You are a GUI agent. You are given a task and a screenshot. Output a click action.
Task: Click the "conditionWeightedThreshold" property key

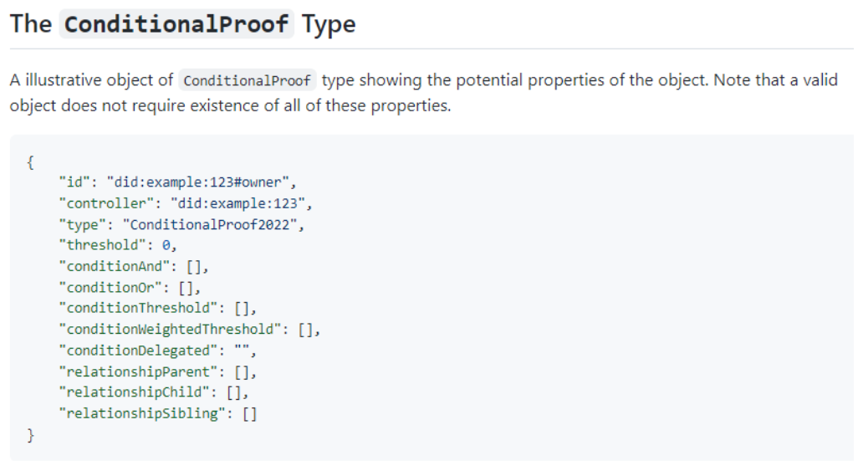point(170,329)
